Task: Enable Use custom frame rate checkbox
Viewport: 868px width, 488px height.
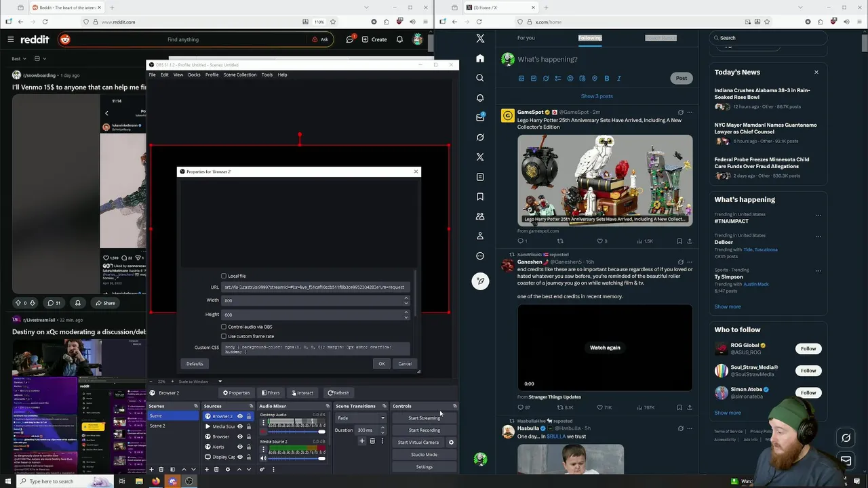Action: [x=224, y=336]
